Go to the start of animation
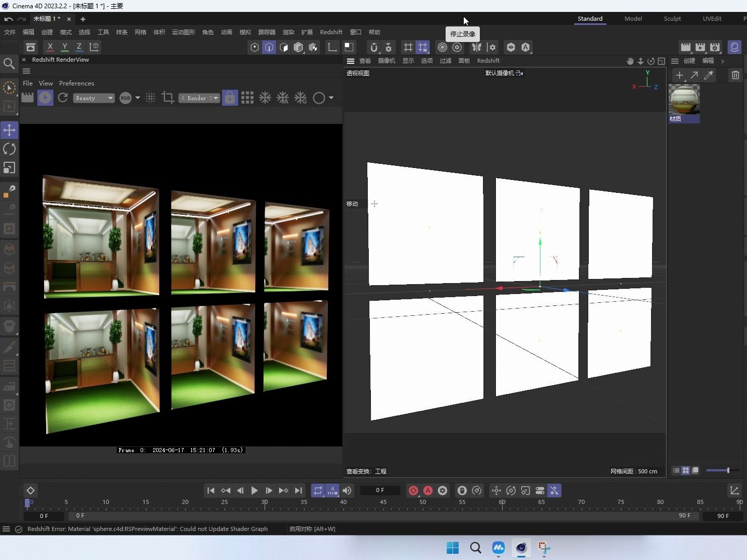This screenshot has width=747, height=560. (211, 491)
